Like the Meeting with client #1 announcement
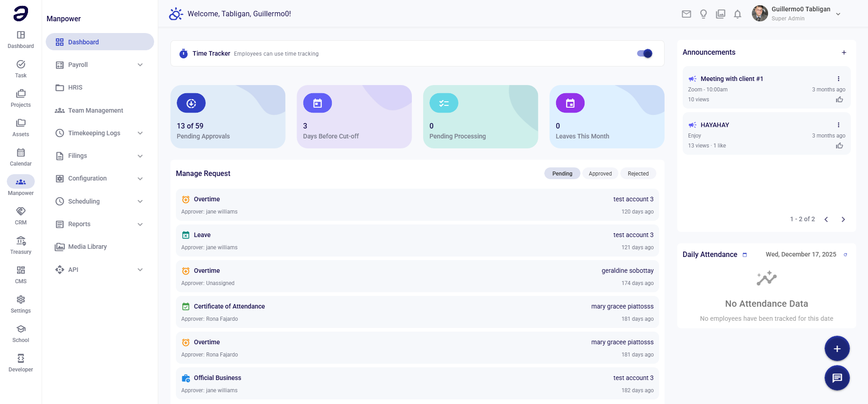The width and height of the screenshot is (868, 404). point(840,100)
